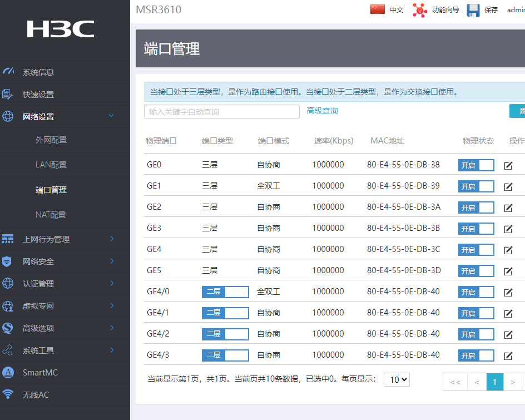
Task: Expand the 网络安全 menu chevron
Action: click(x=112, y=260)
